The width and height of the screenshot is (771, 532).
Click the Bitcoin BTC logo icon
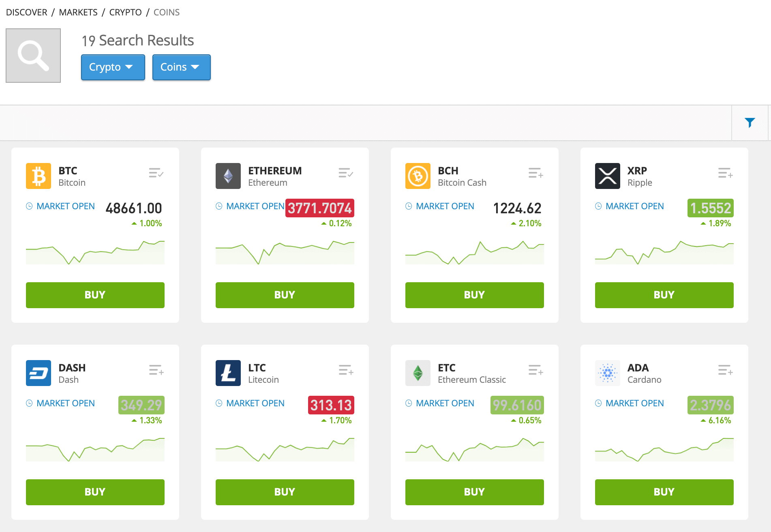tap(39, 176)
